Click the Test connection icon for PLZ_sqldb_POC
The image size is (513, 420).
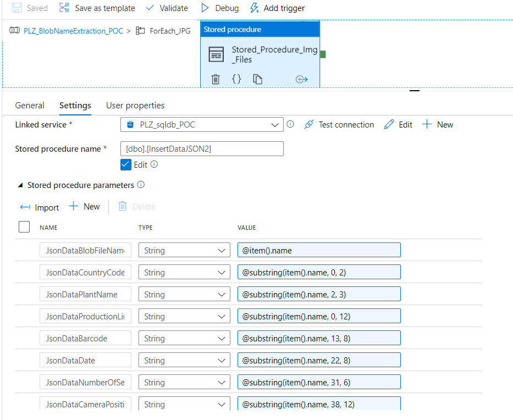[308, 124]
